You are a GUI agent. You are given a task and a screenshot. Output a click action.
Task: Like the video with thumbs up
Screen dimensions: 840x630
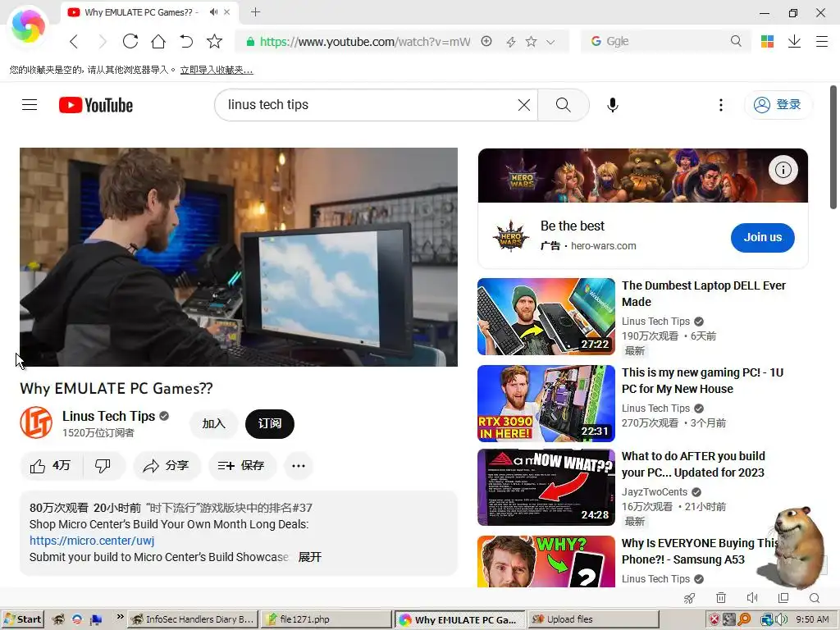pyautogui.click(x=51, y=466)
